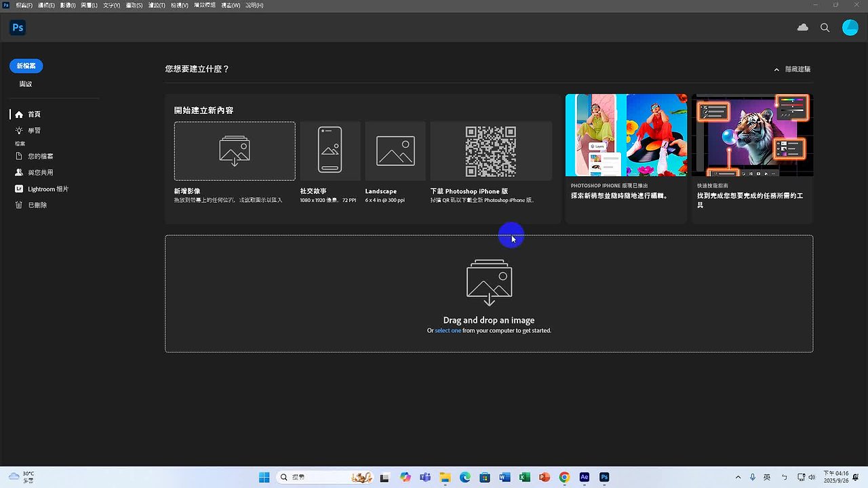Open 檔案(F) File menu
Viewport: 868px width, 488px height.
(24, 5)
